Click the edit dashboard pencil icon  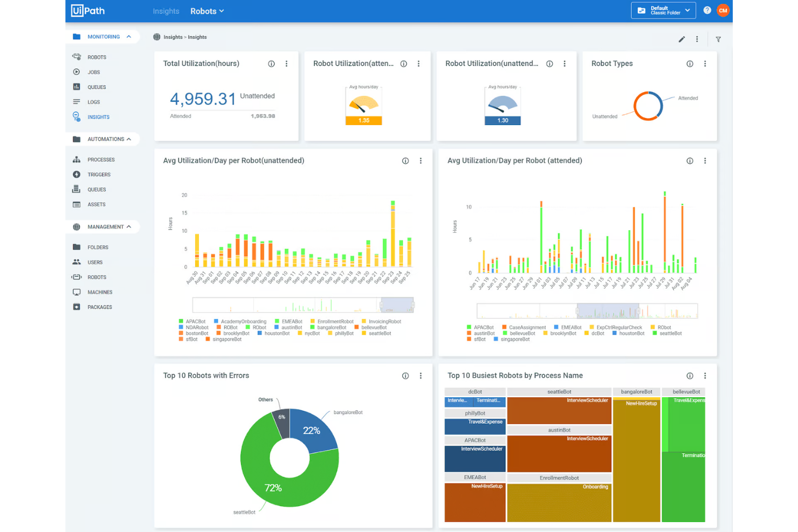pos(682,39)
